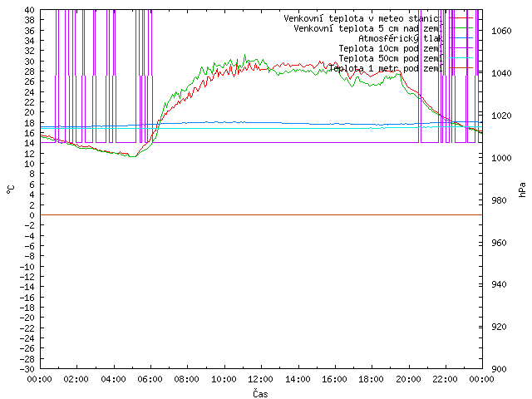Click the '960' hPa tick label

499,243
